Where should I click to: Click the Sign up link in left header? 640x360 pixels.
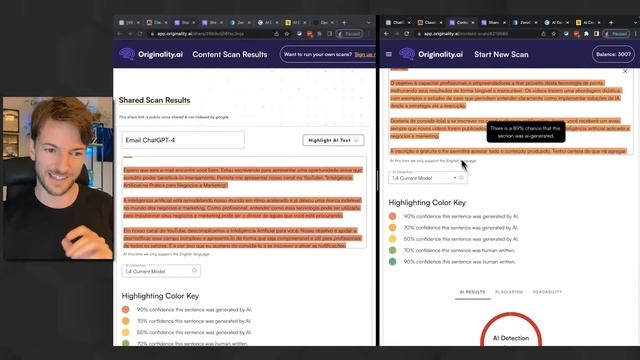coord(364,54)
